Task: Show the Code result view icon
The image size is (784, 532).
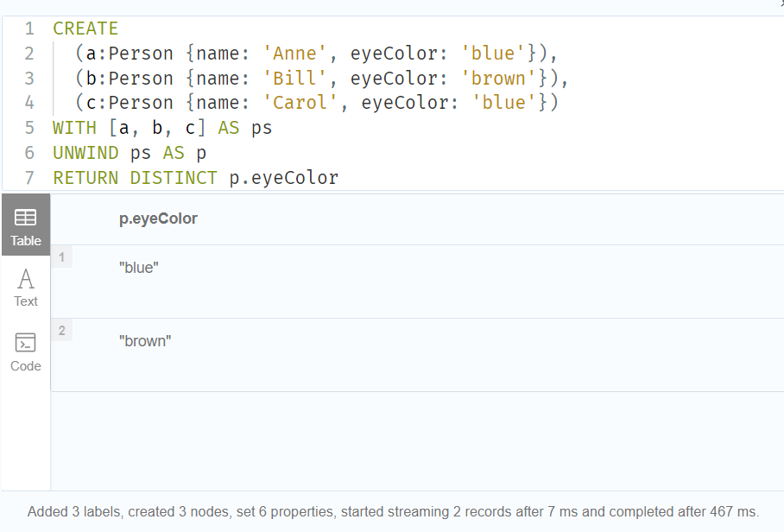Action: coord(26,344)
